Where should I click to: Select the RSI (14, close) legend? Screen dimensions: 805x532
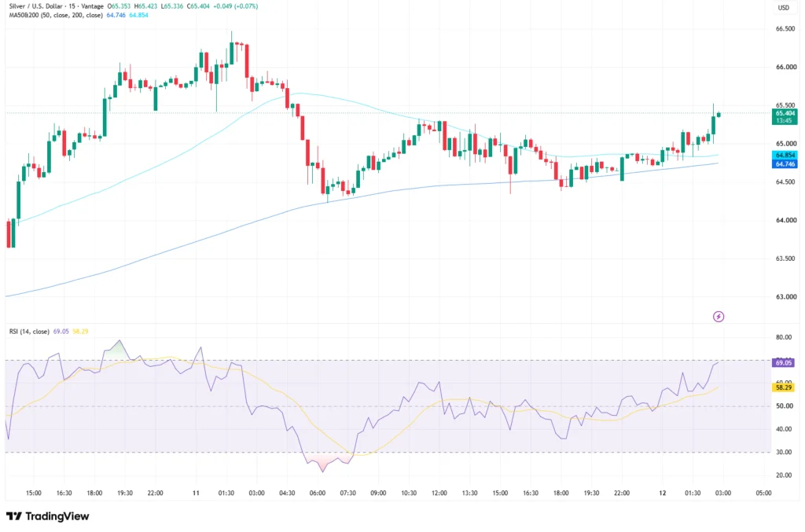pos(29,332)
